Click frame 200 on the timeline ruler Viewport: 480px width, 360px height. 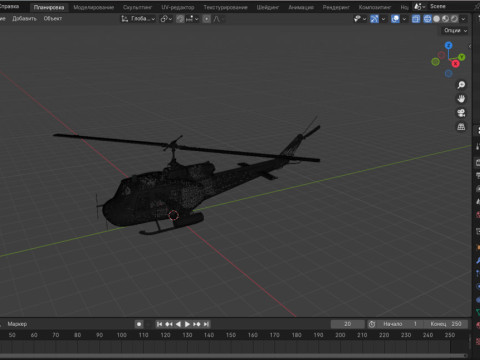point(340,335)
